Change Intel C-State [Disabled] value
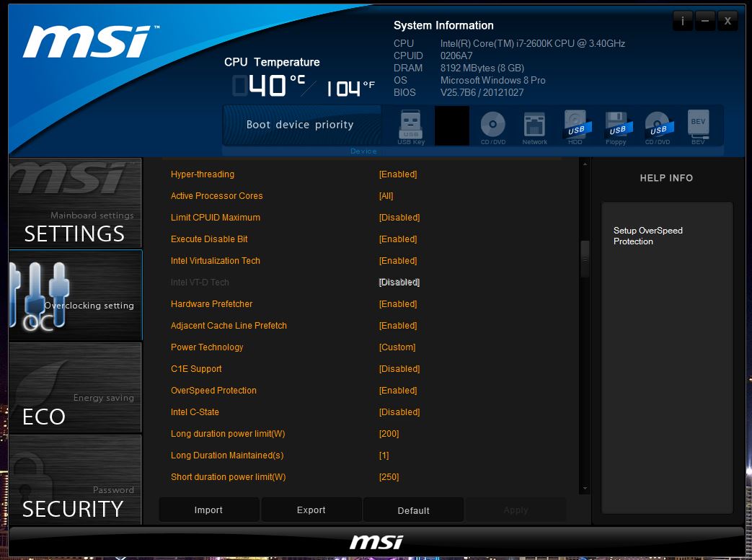Image resolution: width=752 pixels, height=560 pixels. point(399,412)
